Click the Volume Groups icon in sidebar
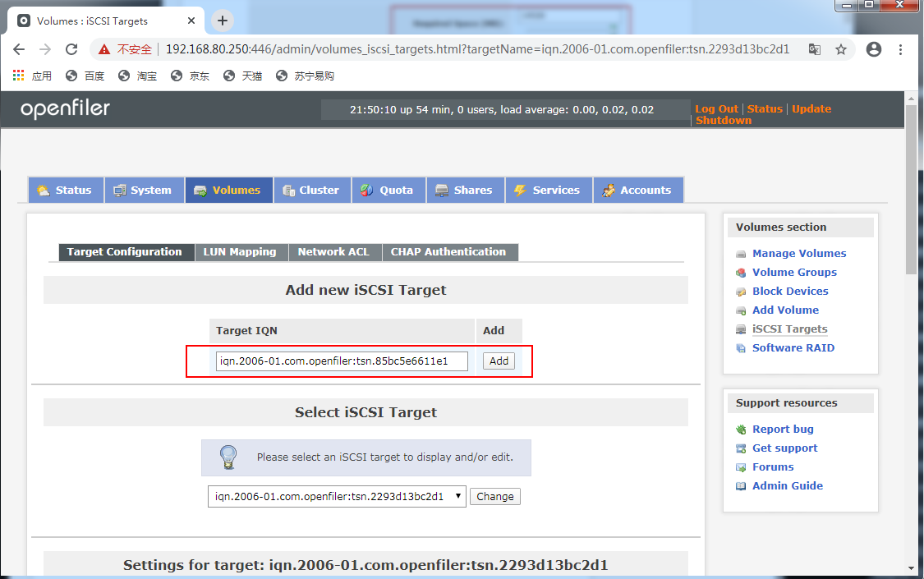The width and height of the screenshot is (924, 579). [x=741, y=272]
